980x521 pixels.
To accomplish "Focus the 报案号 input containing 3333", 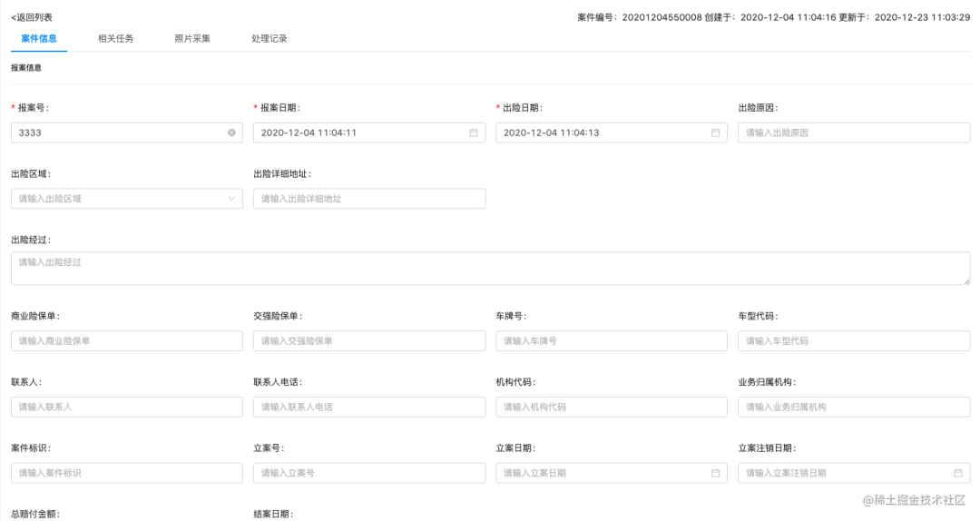I will pyautogui.click(x=127, y=133).
